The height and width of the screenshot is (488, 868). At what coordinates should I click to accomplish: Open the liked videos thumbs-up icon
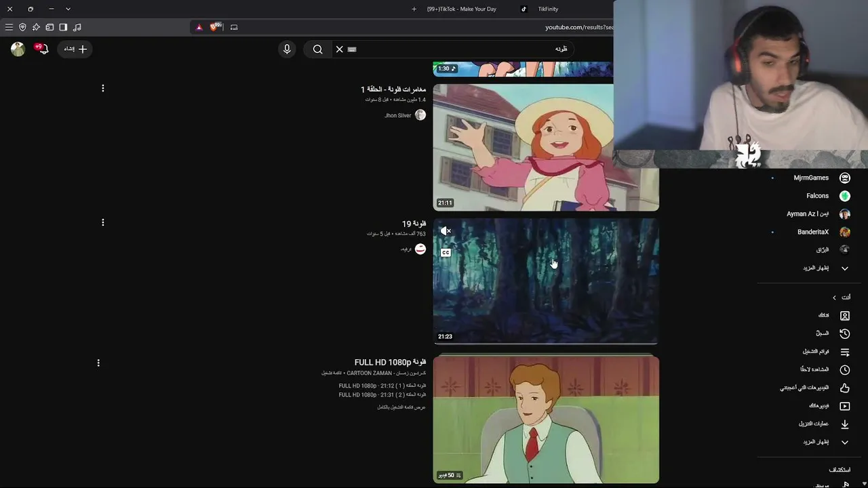click(x=845, y=388)
